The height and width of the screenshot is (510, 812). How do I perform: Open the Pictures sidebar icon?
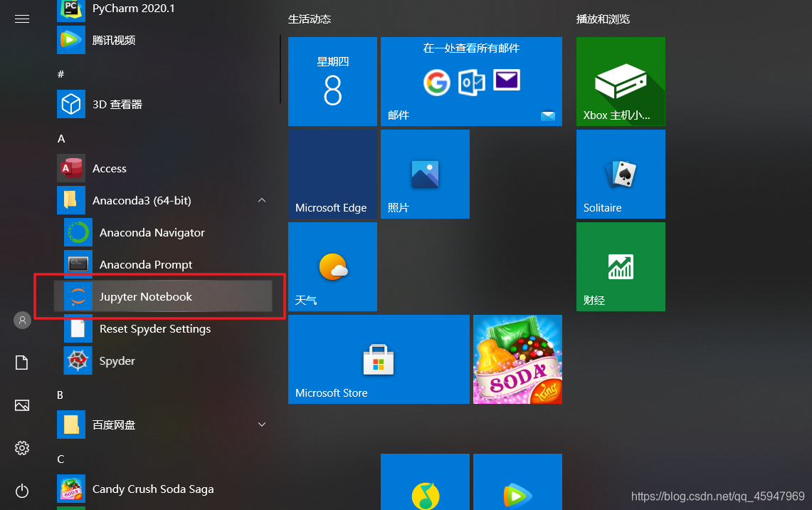tap(22, 405)
